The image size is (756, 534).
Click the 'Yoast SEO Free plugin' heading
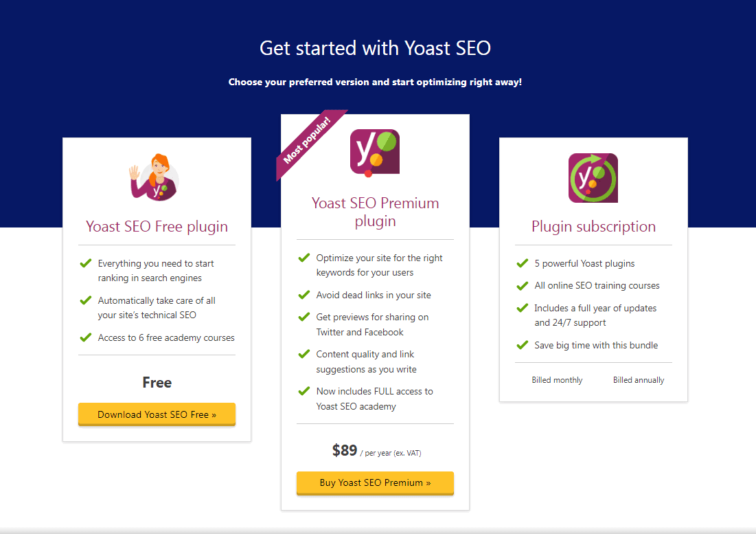click(157, 225)
